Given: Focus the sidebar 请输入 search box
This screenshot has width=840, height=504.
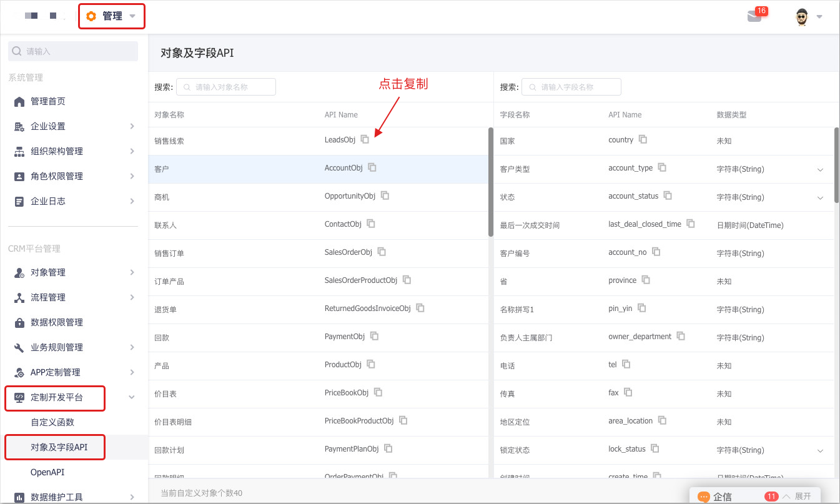Looking at the screenshot, I should click(x=73, y=51).
